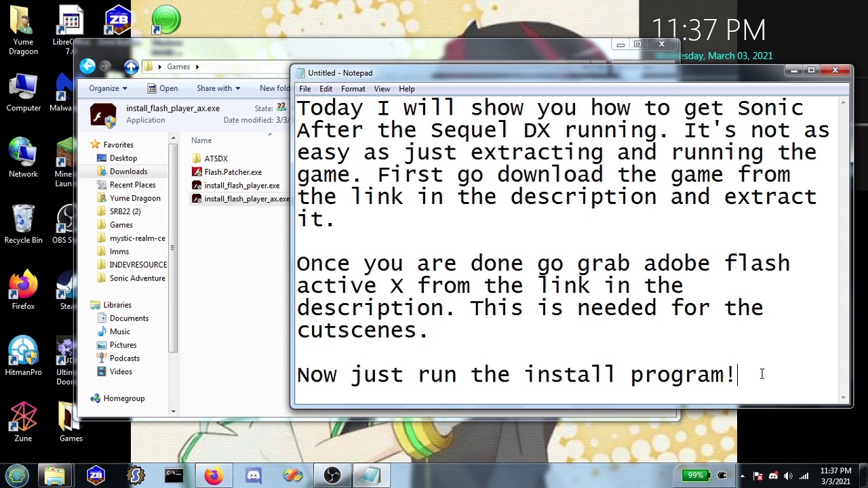This screenshot has height=488, width=868.
Task: Show hidden tray icons arrow
Action: pyautogui.click(x=743, y=476)
